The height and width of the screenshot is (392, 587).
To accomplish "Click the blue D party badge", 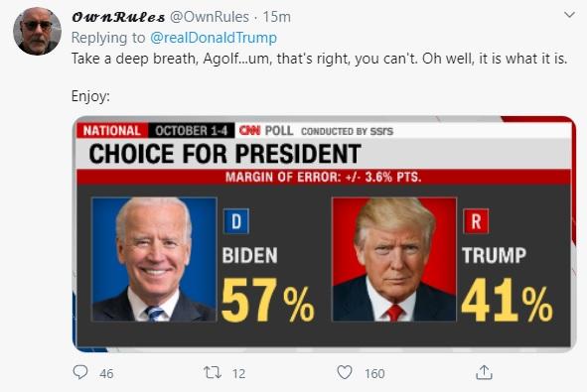I will point(236,221).
